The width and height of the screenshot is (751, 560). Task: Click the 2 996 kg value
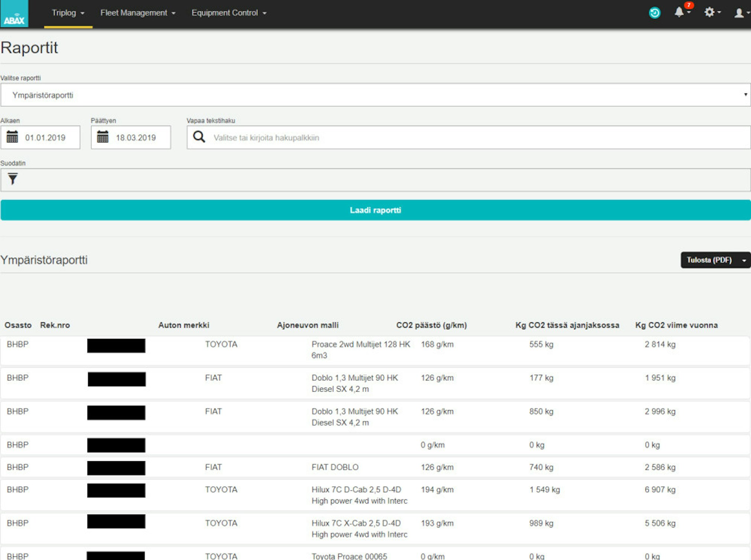[660, 411]
